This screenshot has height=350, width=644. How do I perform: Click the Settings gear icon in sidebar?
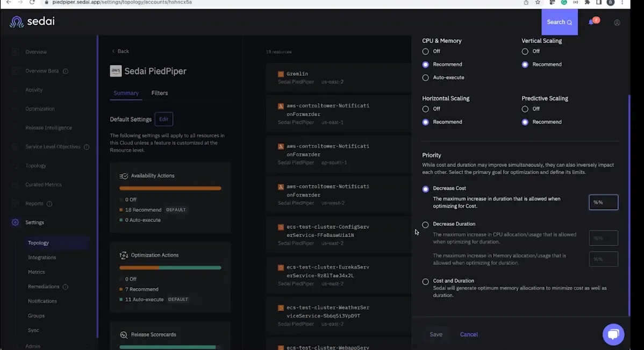(x=15, y=222)
